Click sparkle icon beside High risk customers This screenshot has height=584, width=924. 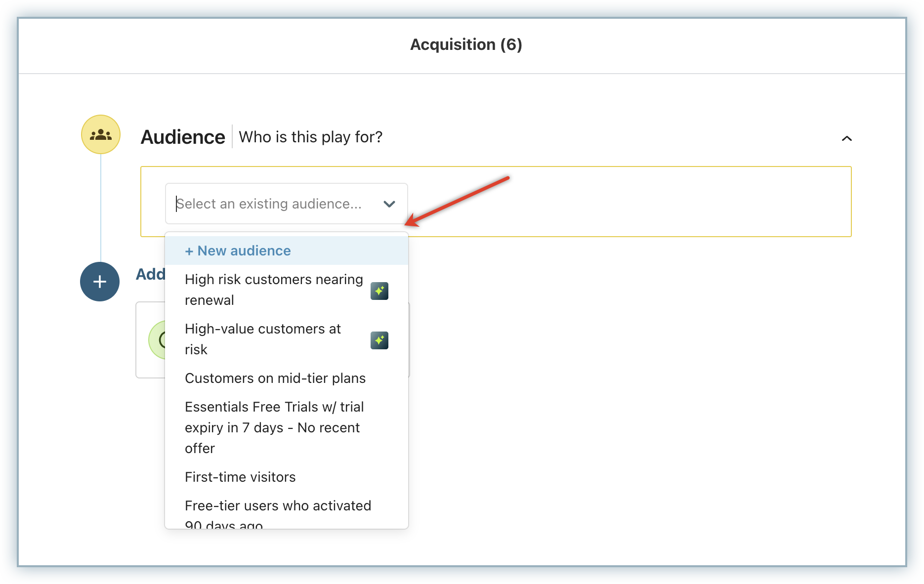[x=379, y=291]
